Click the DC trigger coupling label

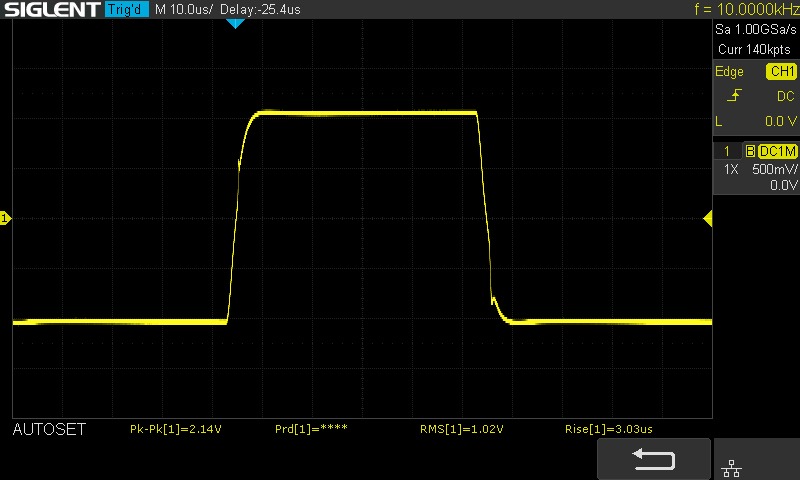click(786, 96)
